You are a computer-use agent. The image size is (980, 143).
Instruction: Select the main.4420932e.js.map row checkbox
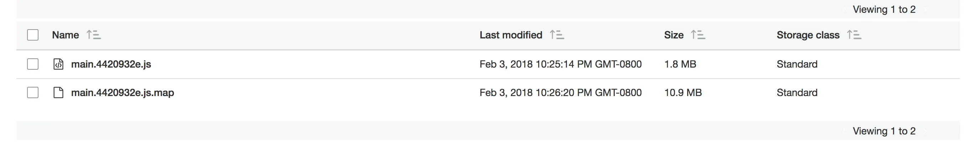point(33,92)
